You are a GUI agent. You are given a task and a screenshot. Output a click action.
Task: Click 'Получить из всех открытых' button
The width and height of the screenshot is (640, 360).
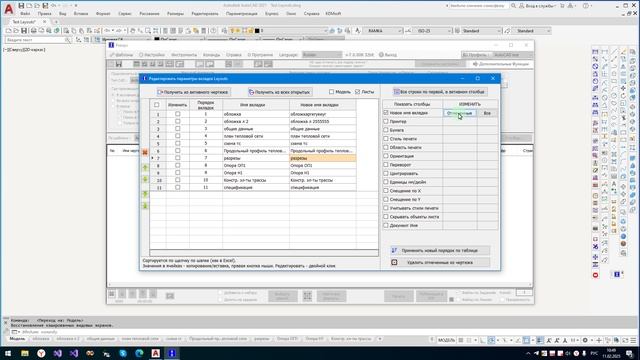pos(280,92)
